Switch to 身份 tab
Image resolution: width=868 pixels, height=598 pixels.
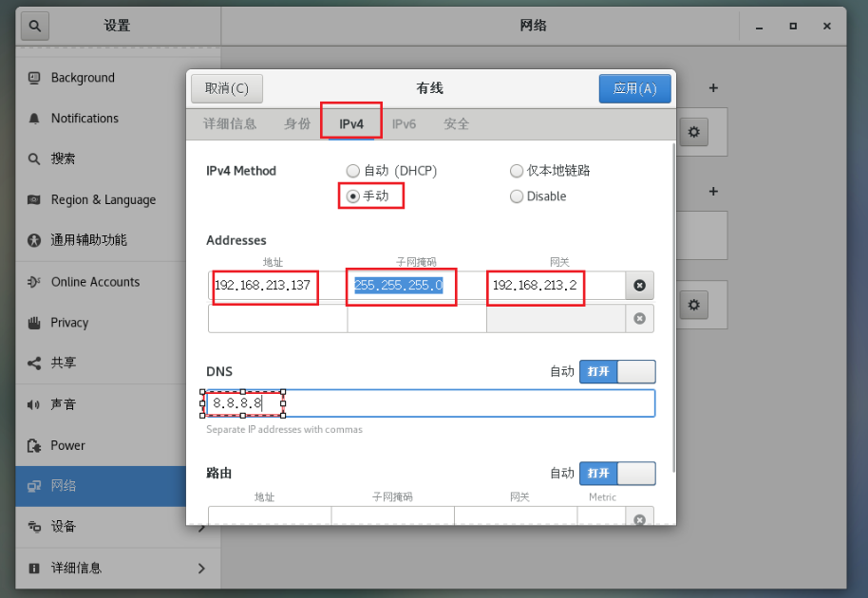click(x=297, y=124)
